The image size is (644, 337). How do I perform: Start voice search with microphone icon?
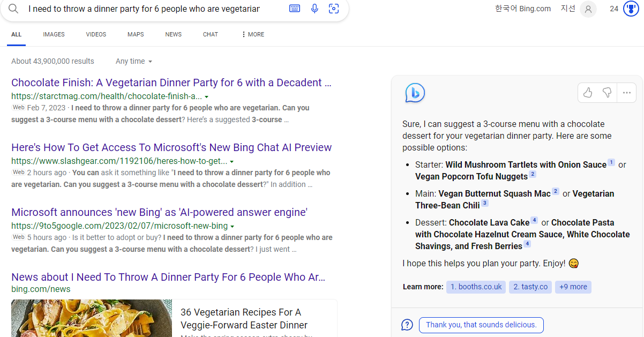314,9
